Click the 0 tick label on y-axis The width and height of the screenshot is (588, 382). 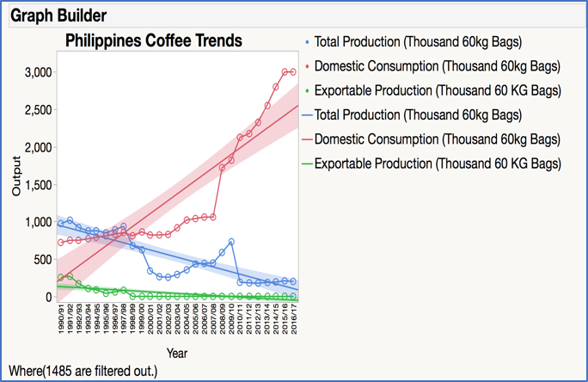click(x=49, y=297)
